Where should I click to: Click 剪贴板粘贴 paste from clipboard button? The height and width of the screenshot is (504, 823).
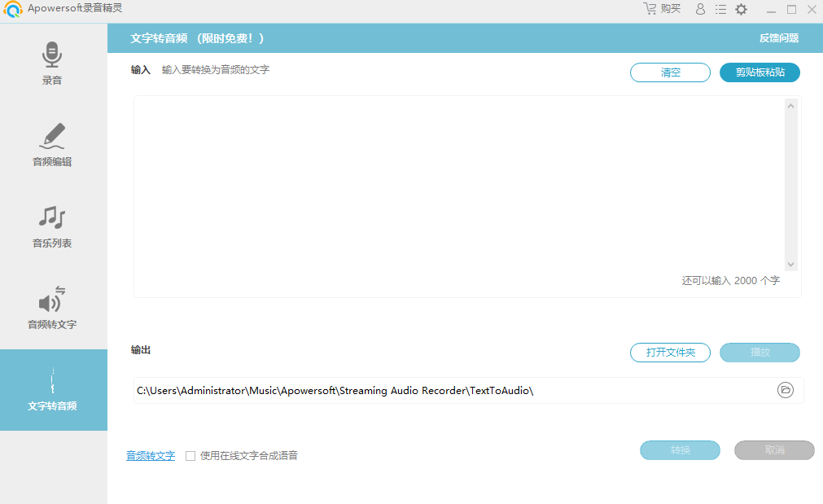coord(760,72)
